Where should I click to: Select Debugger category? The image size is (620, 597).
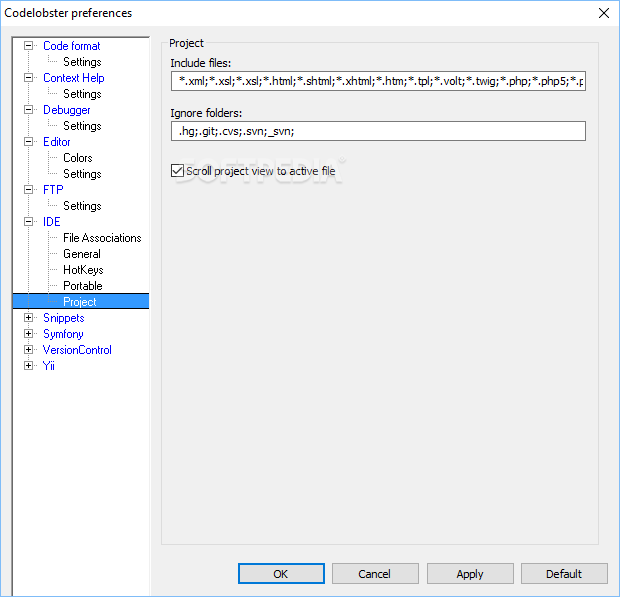66,110
